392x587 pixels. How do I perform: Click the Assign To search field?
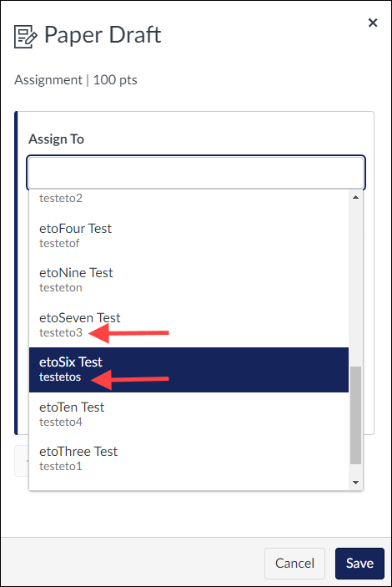click(x=196, y=173)
